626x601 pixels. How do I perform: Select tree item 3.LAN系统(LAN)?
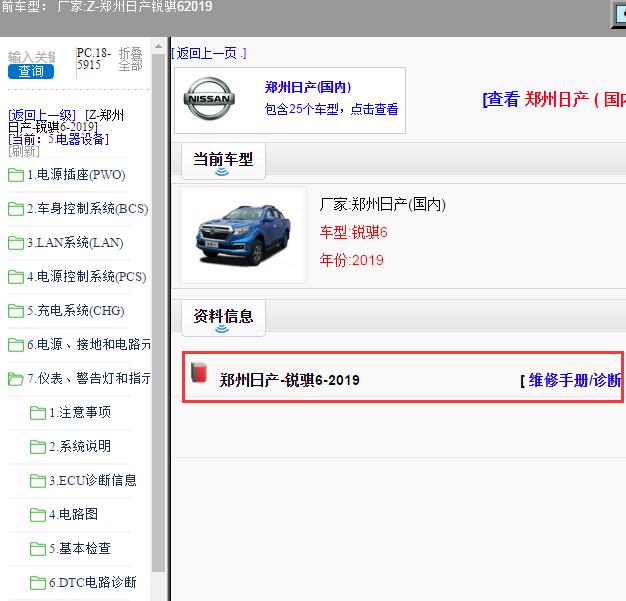(75, 242)
